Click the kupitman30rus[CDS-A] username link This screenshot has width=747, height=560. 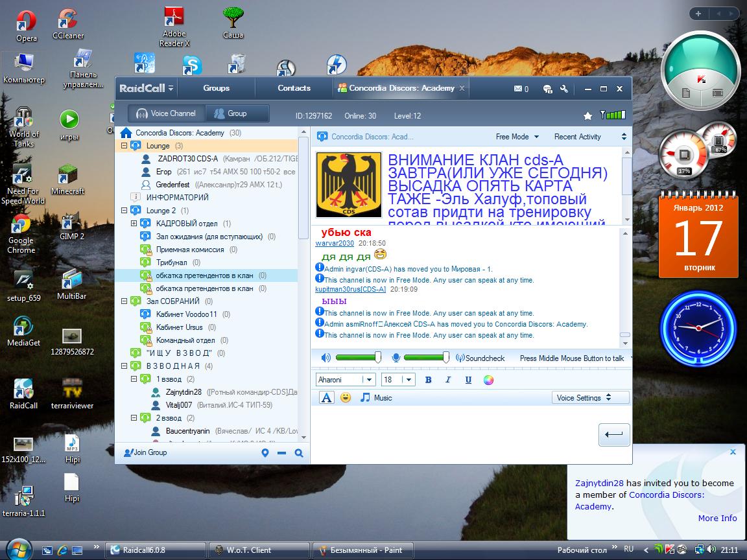click(350, 290)
